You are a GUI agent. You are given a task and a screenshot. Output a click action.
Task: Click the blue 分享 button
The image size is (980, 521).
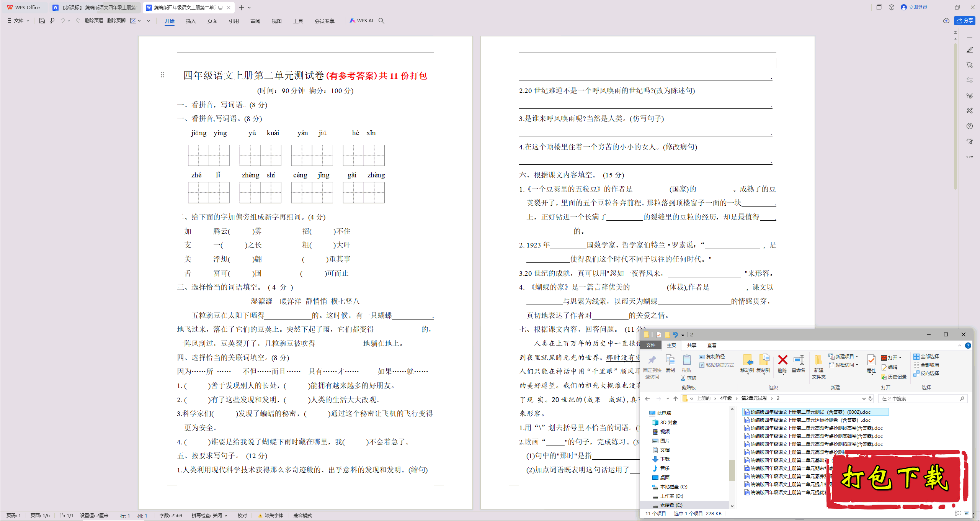point(965,21)
